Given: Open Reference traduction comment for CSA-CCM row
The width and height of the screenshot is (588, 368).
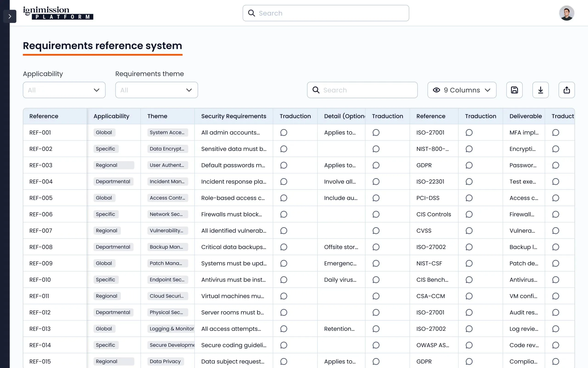Looking at the screenshot, I should [469, 296].
